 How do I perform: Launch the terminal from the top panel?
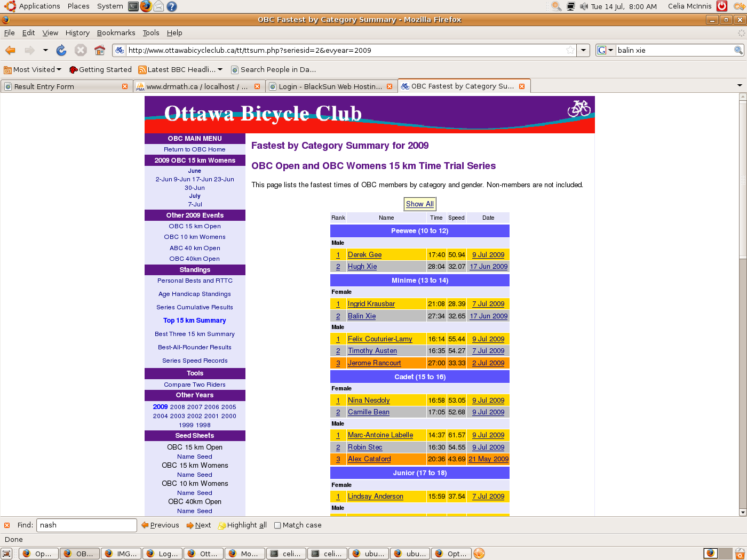(133, 6)
